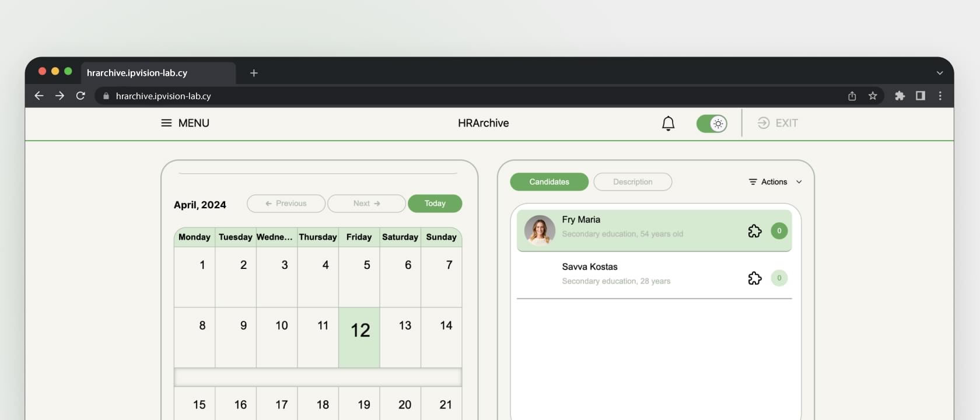
Task: Click the Today button
Action: tap(435, 204)
